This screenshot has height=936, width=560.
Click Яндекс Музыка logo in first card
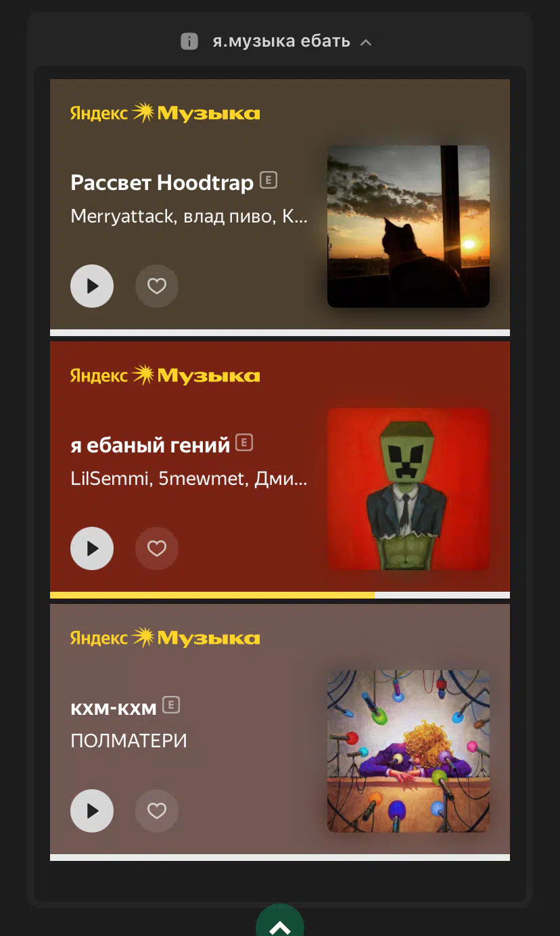pos(165,113)
